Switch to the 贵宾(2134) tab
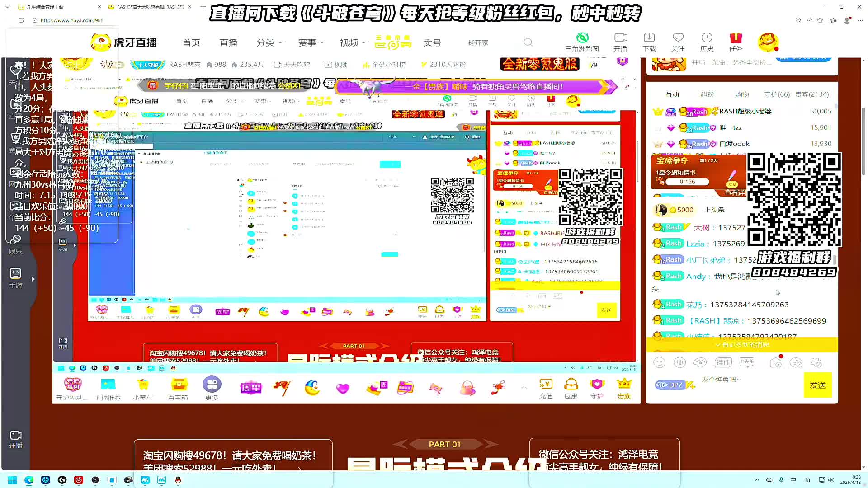 812,94
